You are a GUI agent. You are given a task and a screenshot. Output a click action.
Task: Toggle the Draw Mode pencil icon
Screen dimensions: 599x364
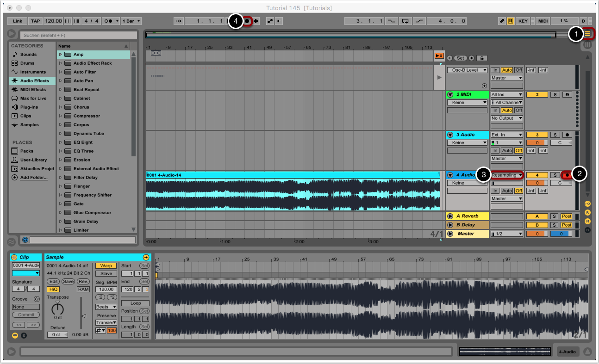pos(502,21)
